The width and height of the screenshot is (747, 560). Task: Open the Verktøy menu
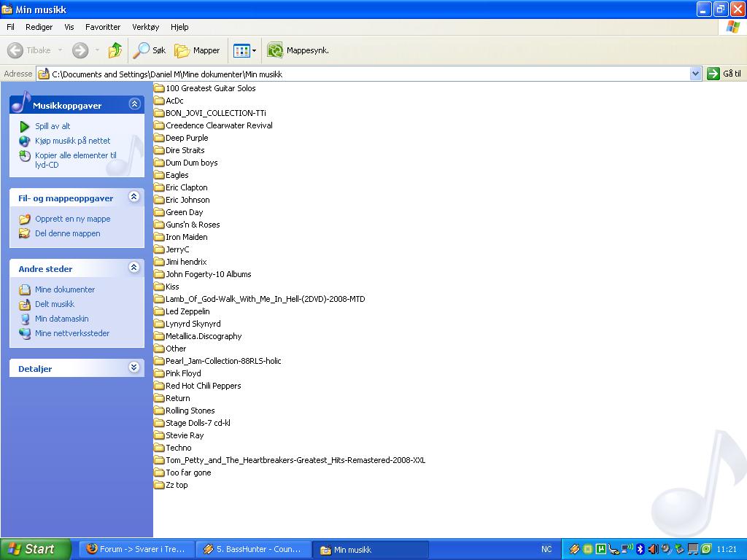point(146,27)
